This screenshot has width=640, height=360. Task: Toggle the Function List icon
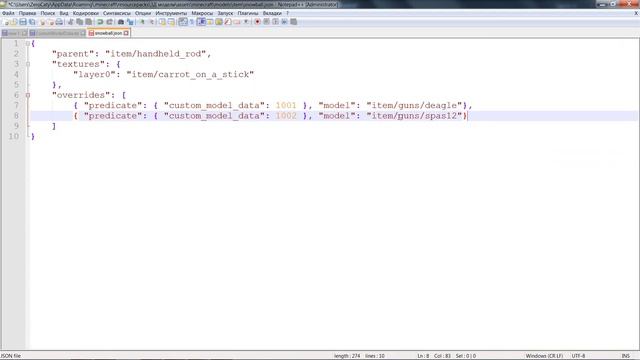[228, 22]
